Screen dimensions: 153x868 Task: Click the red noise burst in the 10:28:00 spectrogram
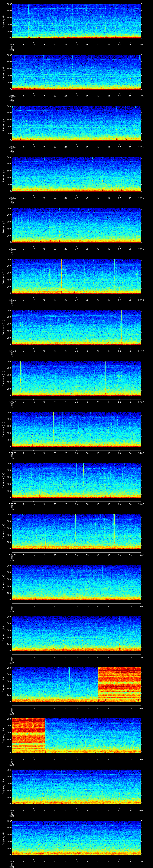pos(29,736)
